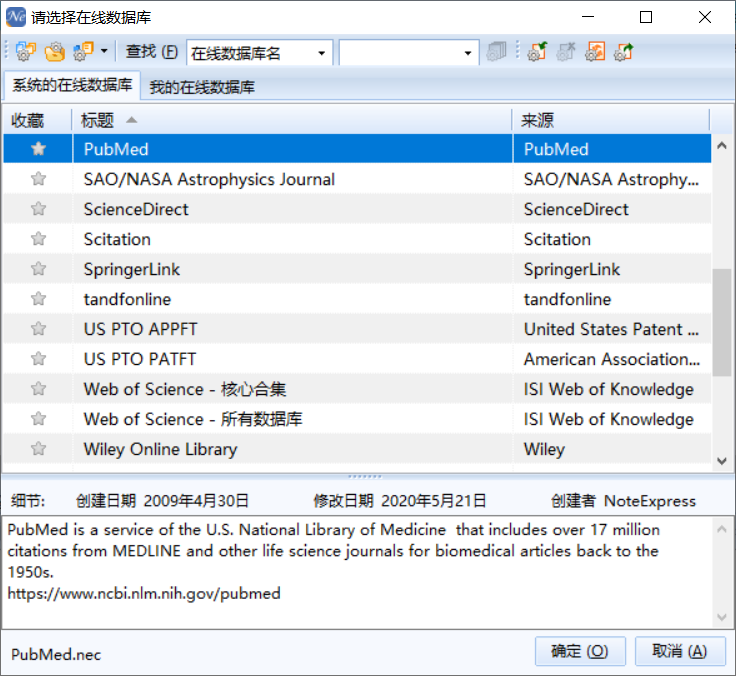The height and width of the screenshot is (676, 736).
Task: Click the splitter grip above details
Action: (x=365, y=476)
